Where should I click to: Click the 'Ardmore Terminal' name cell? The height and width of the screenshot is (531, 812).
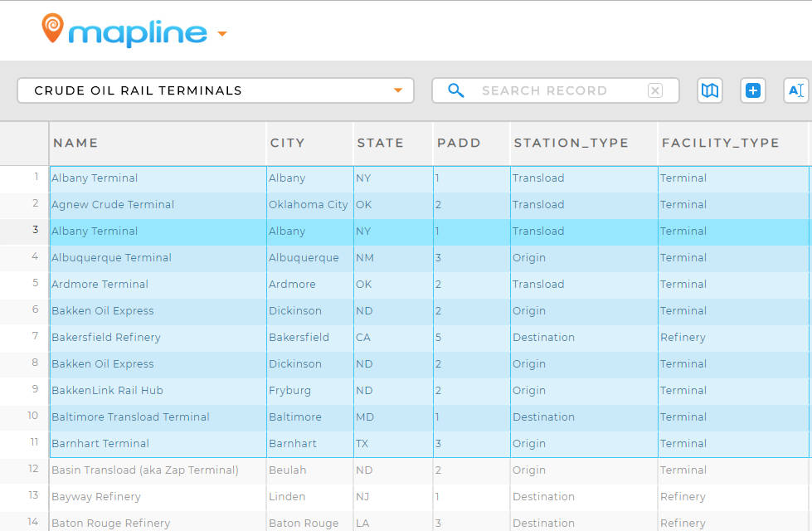[158, 285]
